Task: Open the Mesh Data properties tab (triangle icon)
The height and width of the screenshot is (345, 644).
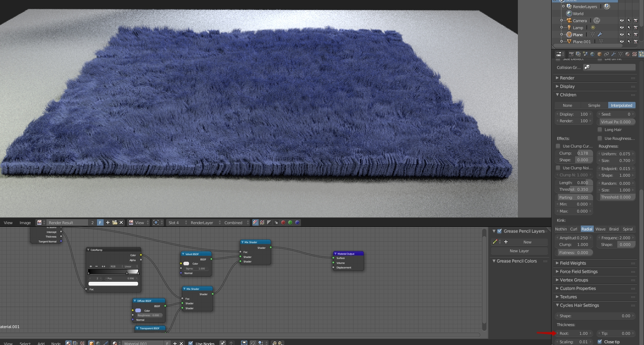Action: pyautogui.click(x=620, y=54)
